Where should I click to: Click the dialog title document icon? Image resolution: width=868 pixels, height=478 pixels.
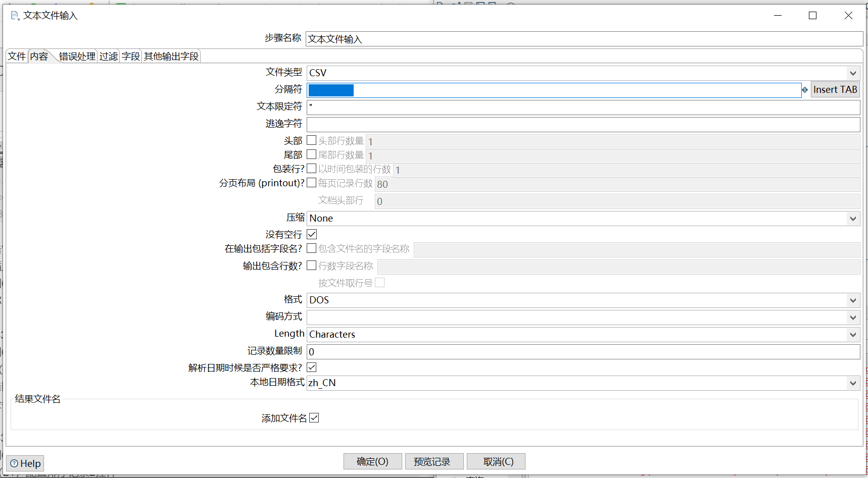click(15, 16)
